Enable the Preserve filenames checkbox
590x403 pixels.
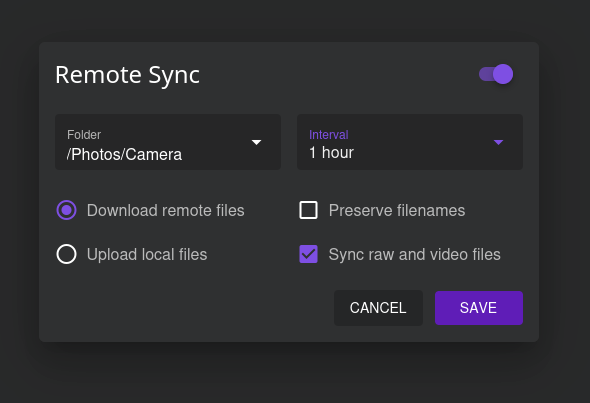(308, 210)
